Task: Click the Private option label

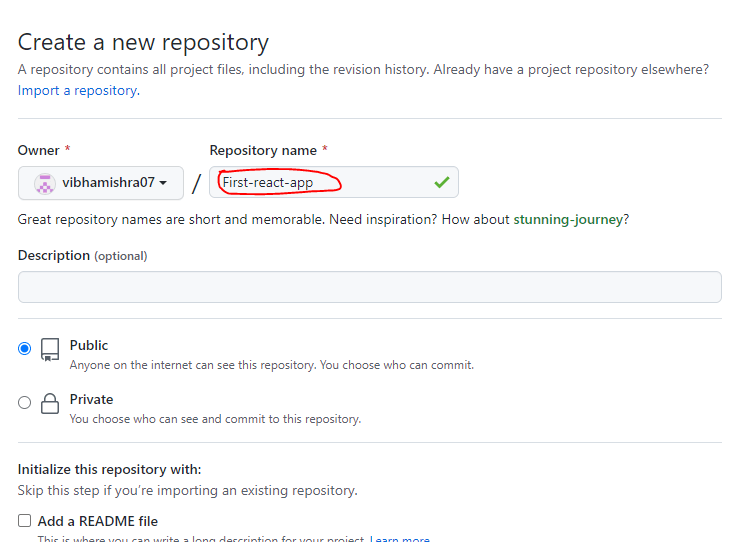Action: [x=91, y=400]
